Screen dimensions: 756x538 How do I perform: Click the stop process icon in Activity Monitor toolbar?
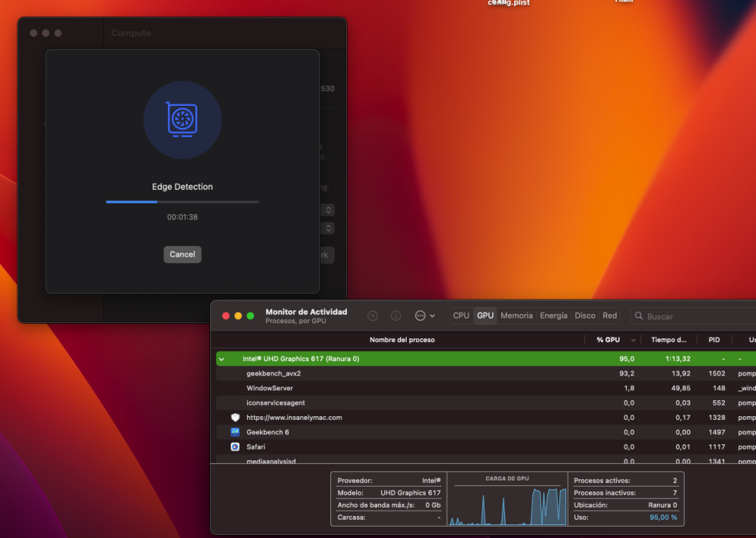click(x=373, y=316)
